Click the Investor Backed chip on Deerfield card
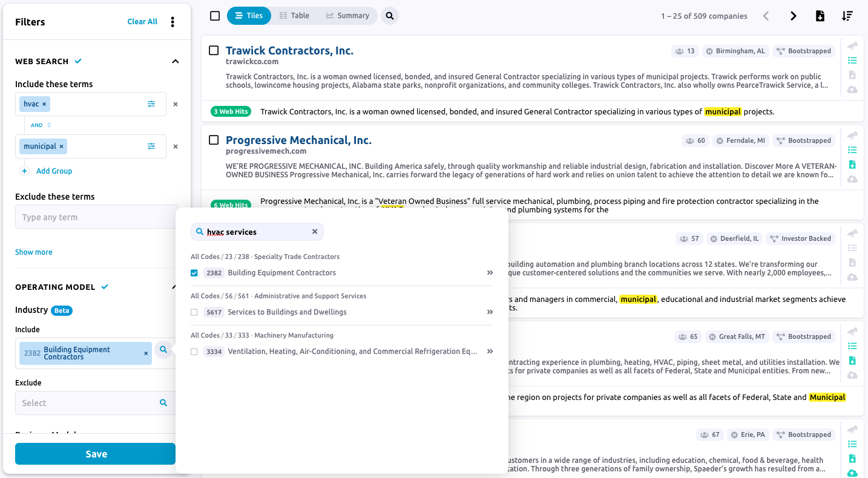Image resolution: width=868 pixels, height=478 pixels. pos(800,239)
